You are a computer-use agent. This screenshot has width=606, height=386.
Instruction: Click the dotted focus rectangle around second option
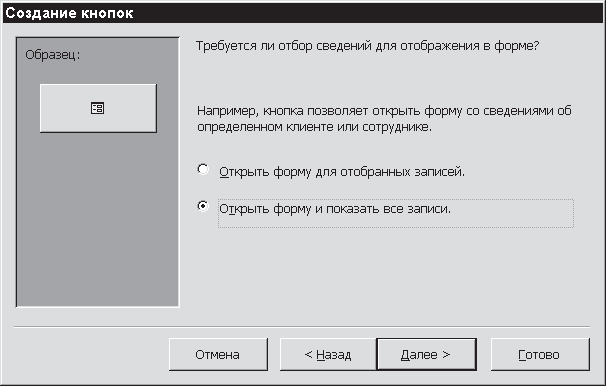396,213
